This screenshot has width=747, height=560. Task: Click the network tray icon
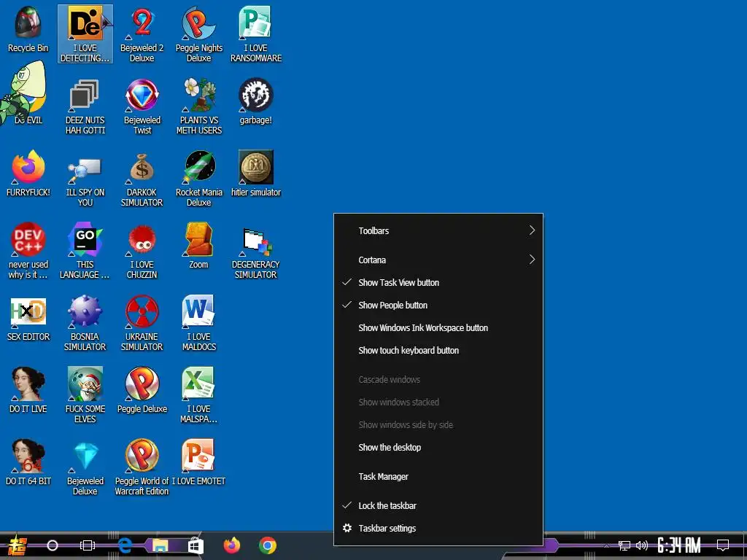(x=624, y=545)
